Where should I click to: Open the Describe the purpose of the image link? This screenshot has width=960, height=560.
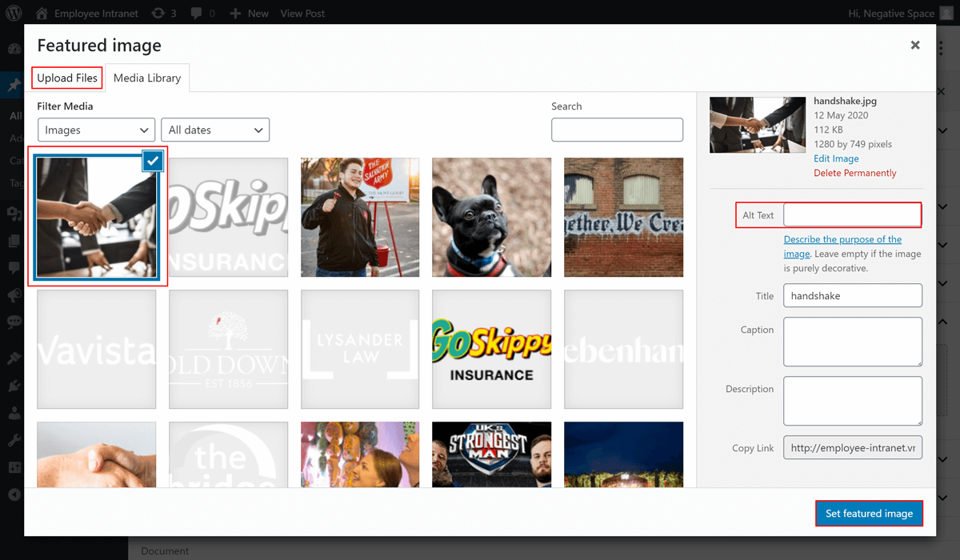[842, 240]
